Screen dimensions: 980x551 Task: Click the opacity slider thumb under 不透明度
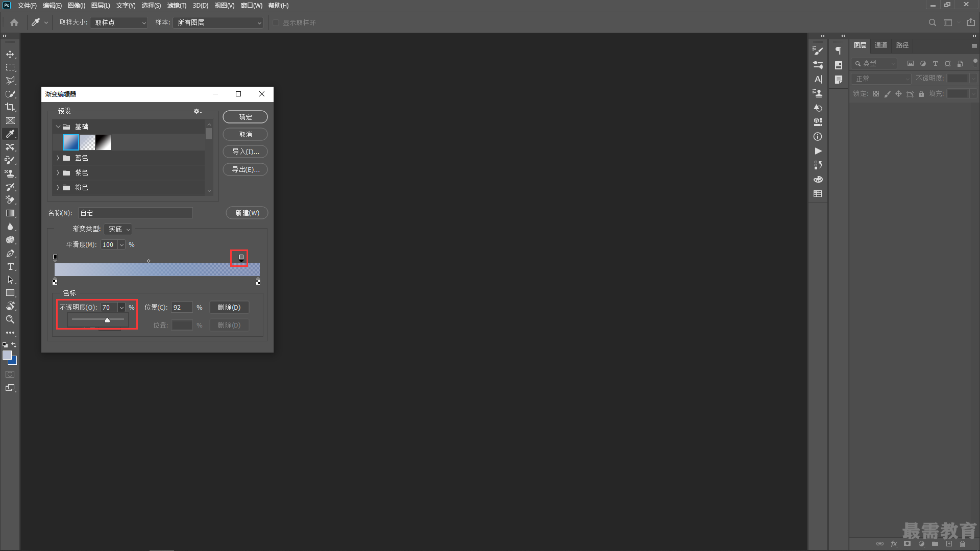tap(107, 320)
